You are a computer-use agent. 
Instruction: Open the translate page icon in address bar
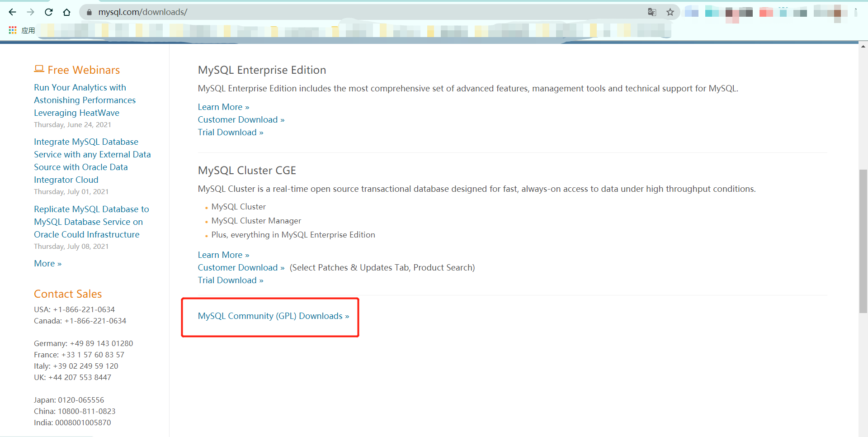(652, 12)
